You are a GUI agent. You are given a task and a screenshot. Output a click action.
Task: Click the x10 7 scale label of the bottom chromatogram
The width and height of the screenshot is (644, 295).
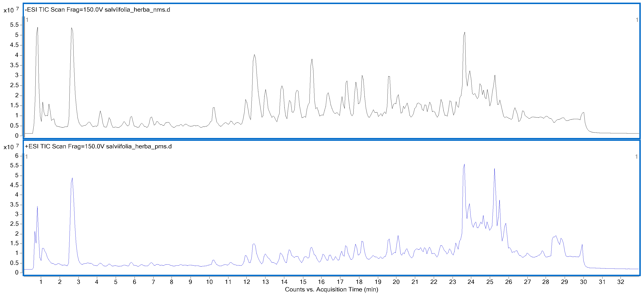[11, 146]
